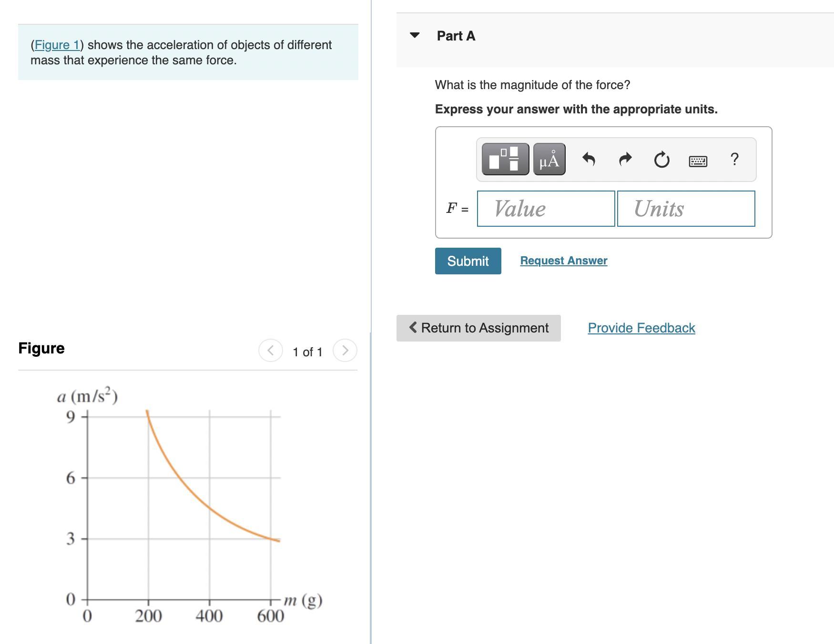The width and height of the screenshot is (834, 644).
Task: Click the Part A header label
Action: click(x=456, y=36)
